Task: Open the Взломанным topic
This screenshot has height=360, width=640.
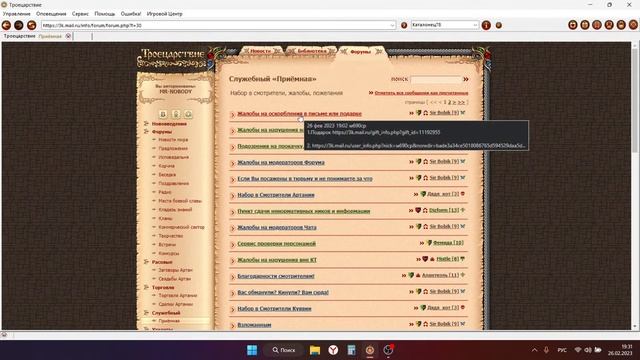Action: 254,325
